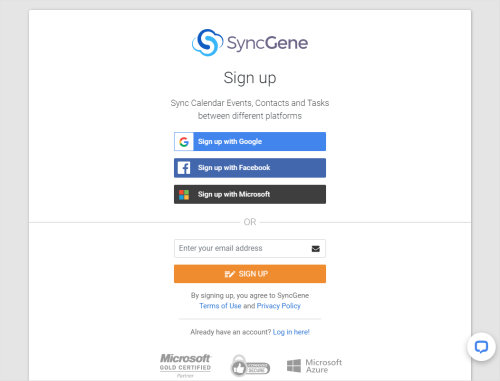Sign up with Google button

pos(250,141)
